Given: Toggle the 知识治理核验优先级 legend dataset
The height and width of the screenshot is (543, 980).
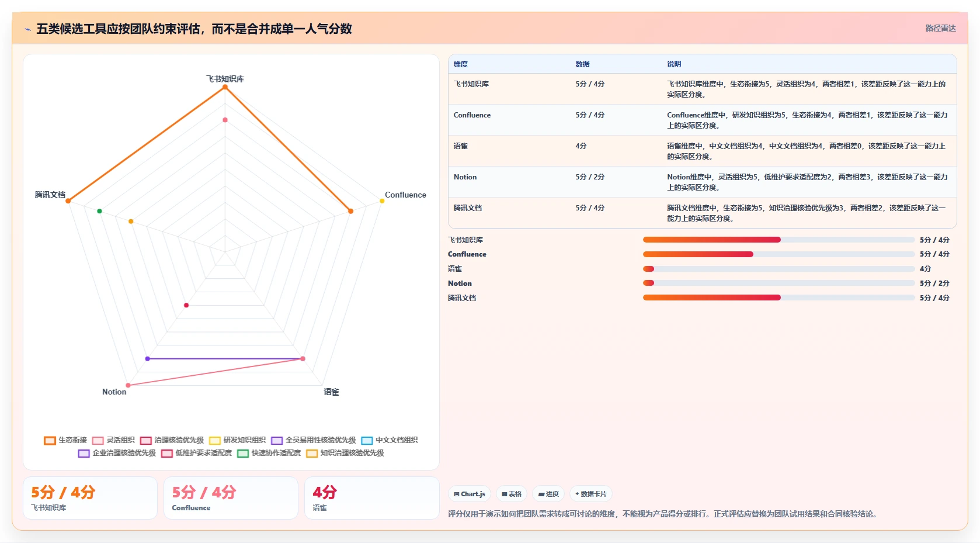Looking at the screenshot, I should click(x=345, y=453).
